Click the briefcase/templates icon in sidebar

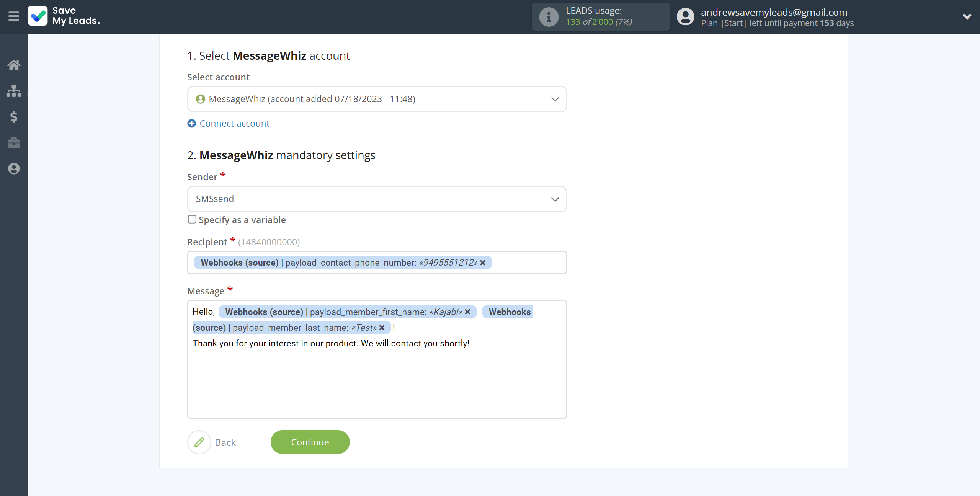14,142
